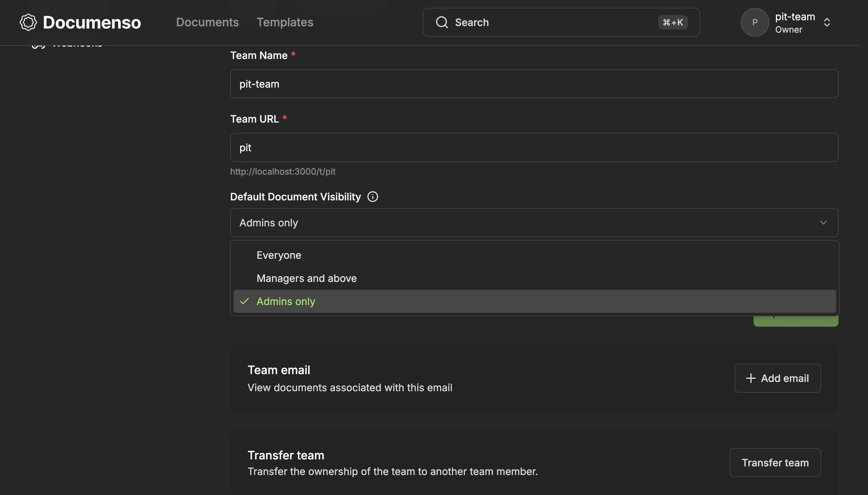This screenshot has height=495, width=868.
Task: Open the Documents navigation tab
Action: 207,23
